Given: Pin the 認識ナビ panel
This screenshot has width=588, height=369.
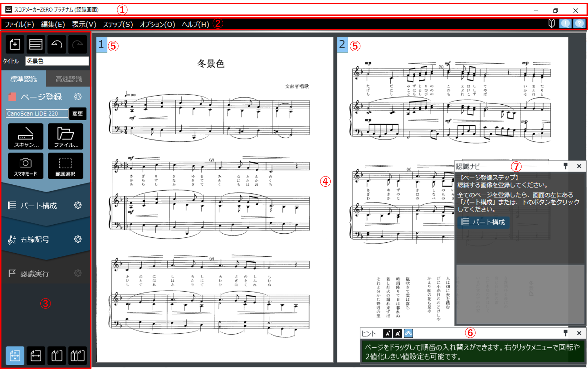Looking at the screenshot, I should tap(565, 166).
